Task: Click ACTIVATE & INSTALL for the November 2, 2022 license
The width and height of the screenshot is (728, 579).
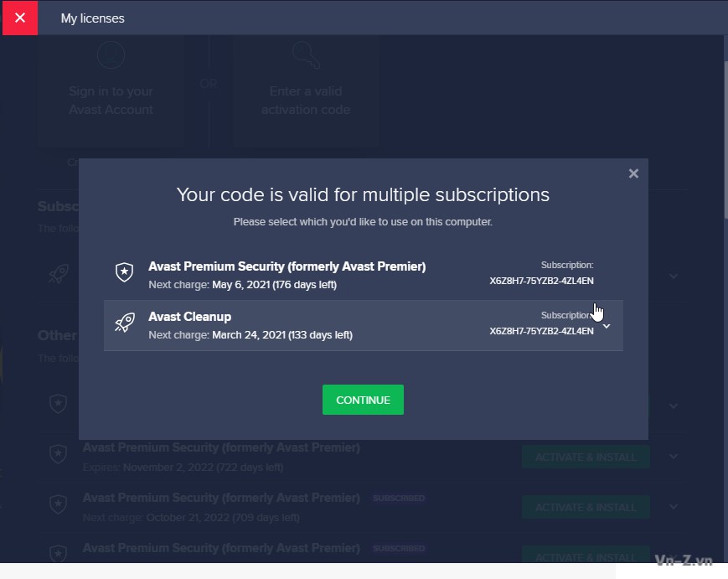Action: coord(586,458)
